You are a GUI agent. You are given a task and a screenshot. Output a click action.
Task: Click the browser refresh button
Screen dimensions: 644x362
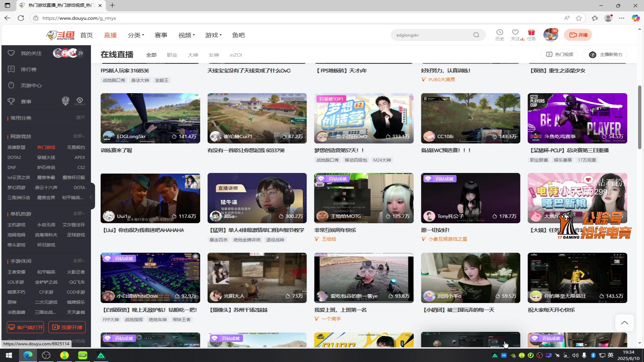[x=21, y=18]
